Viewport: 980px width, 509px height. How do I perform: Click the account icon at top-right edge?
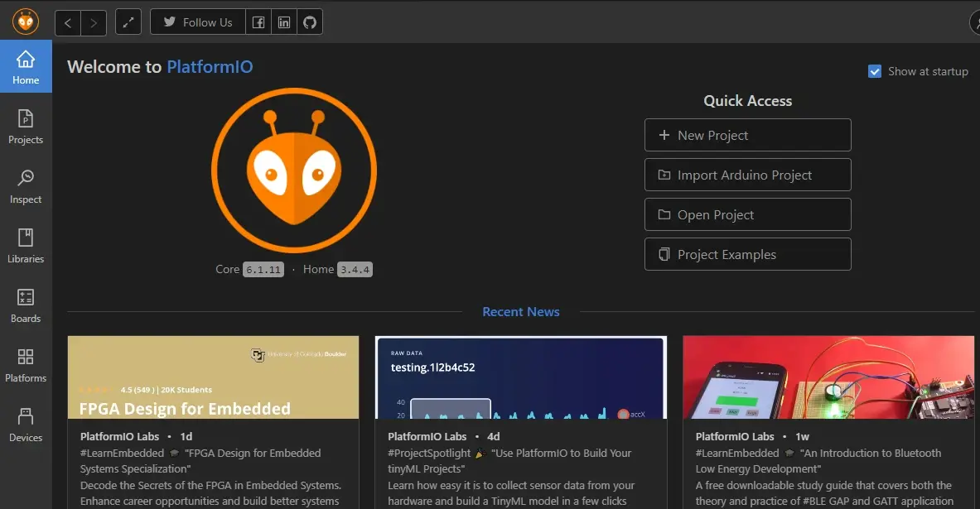[x=975, y=22]
